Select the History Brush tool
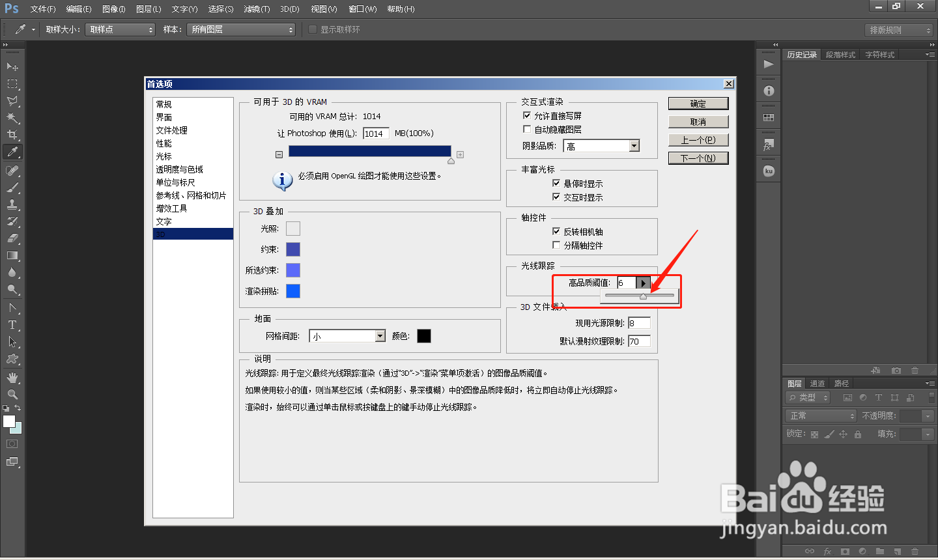 point(12,221)
